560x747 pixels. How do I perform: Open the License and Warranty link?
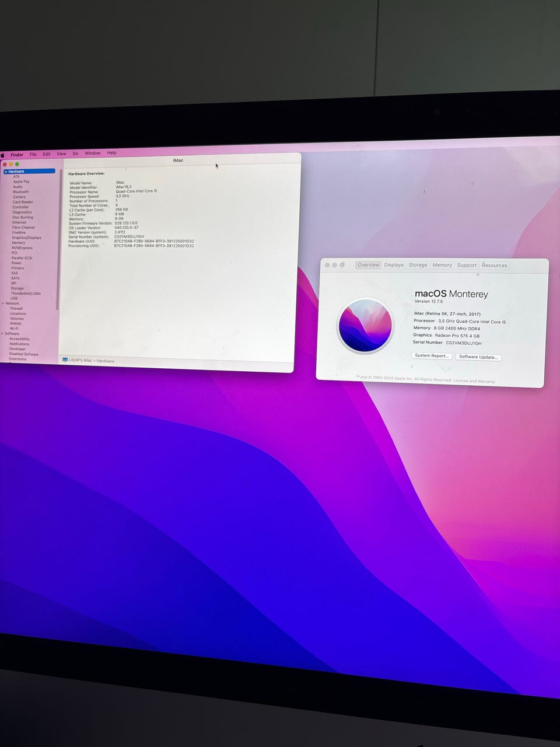tap(474, 381)
